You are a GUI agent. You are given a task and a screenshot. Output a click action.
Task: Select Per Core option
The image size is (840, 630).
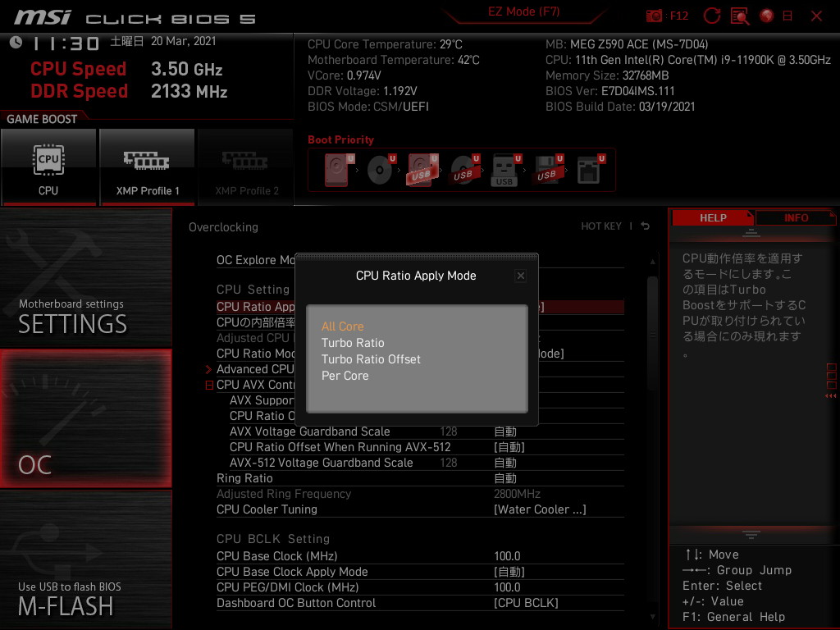pos(345,376)
